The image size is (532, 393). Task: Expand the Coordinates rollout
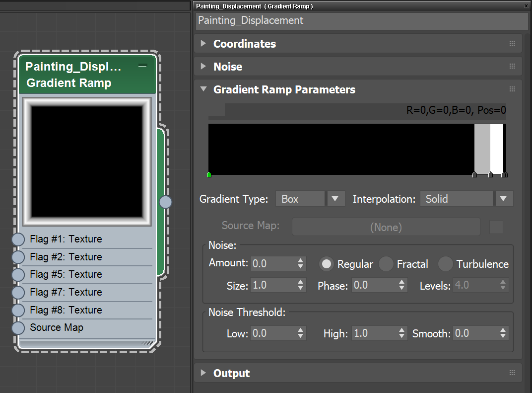pyautogui.click(x=203, y=43)
